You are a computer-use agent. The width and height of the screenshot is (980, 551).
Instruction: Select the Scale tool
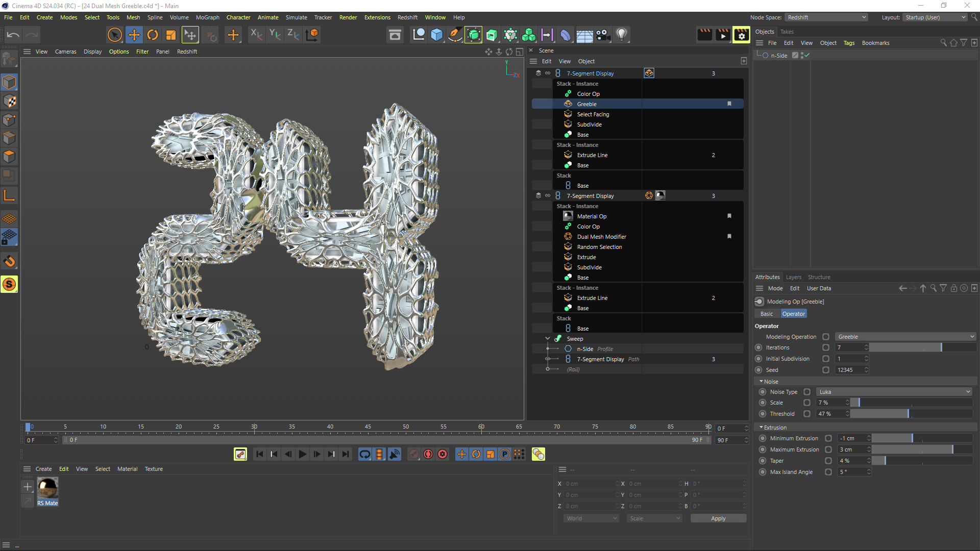click(171, 35)
